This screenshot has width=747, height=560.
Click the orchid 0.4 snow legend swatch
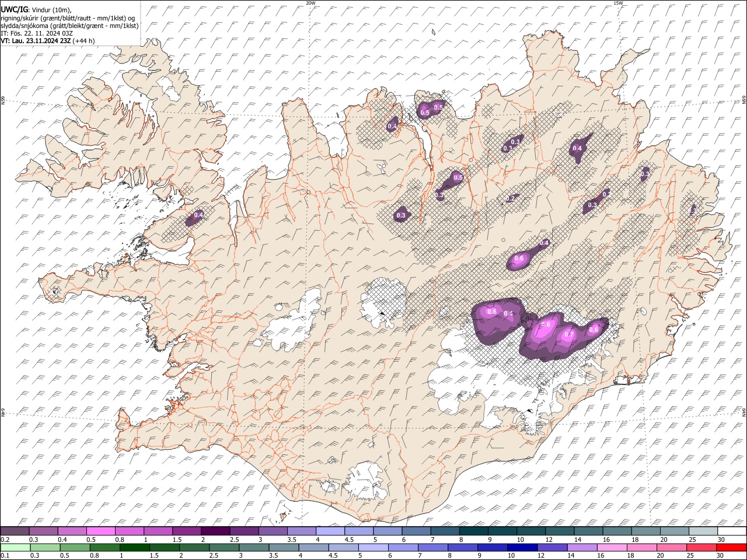(72, 531)
